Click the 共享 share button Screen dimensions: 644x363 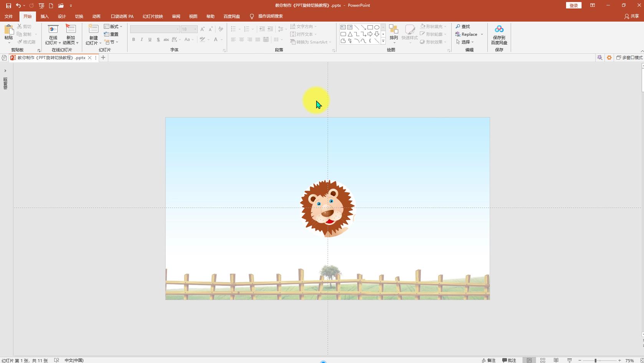(x=631, y=16)
